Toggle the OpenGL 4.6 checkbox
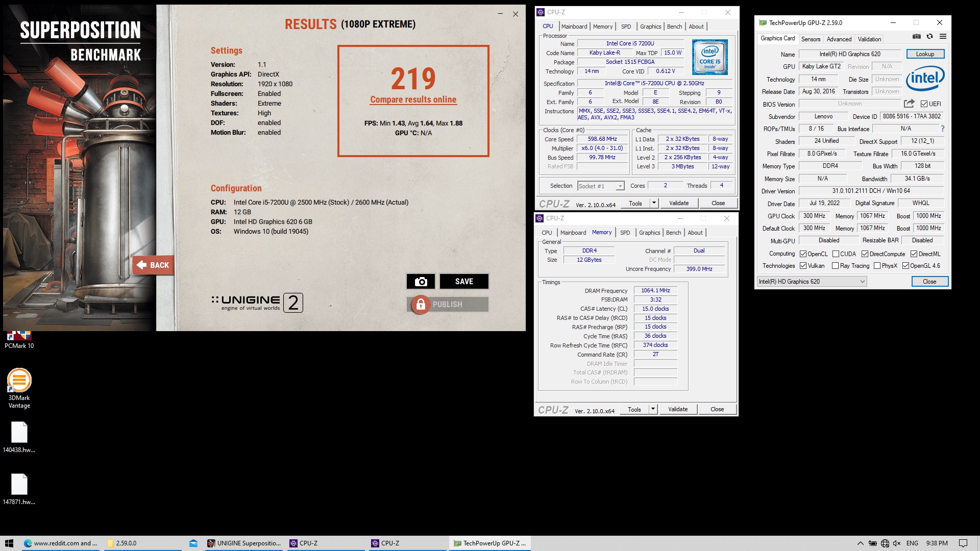980x551 pixels. click(905, 266)
